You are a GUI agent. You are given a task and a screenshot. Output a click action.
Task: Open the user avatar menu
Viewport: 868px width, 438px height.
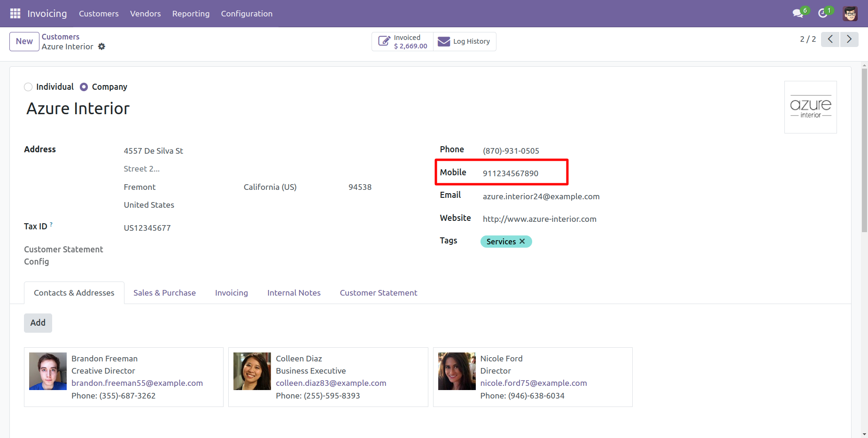point(850,14)
